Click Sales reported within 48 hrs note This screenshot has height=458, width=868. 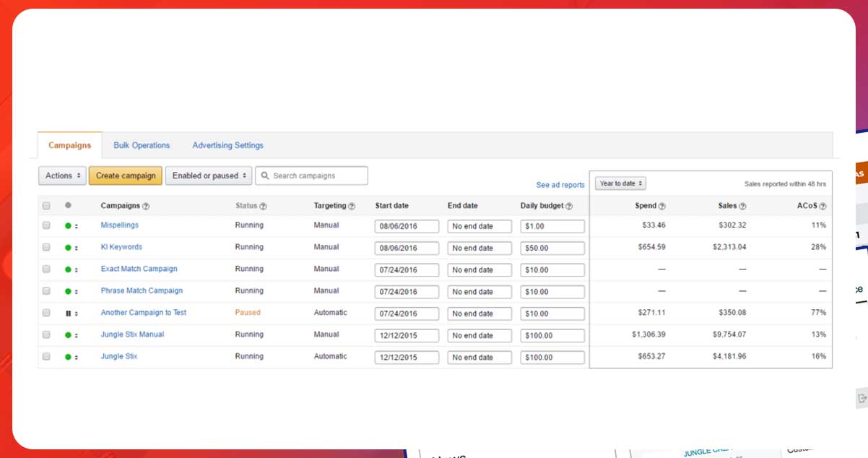pyautogui.click(x=785, y=184)
